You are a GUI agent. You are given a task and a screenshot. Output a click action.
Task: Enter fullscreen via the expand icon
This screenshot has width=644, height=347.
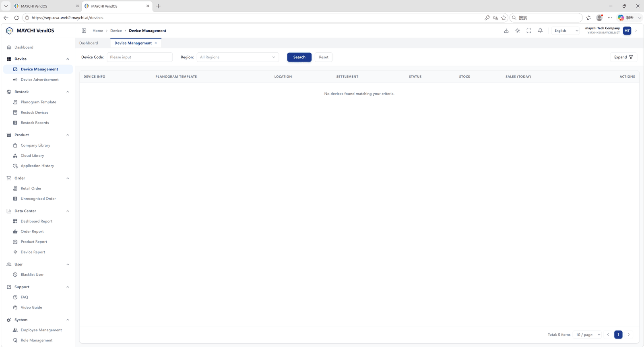(529, 31)
